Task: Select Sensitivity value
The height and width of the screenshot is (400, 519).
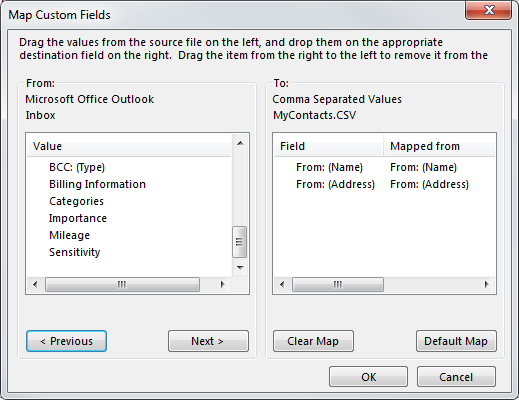Action: (74, 252)
